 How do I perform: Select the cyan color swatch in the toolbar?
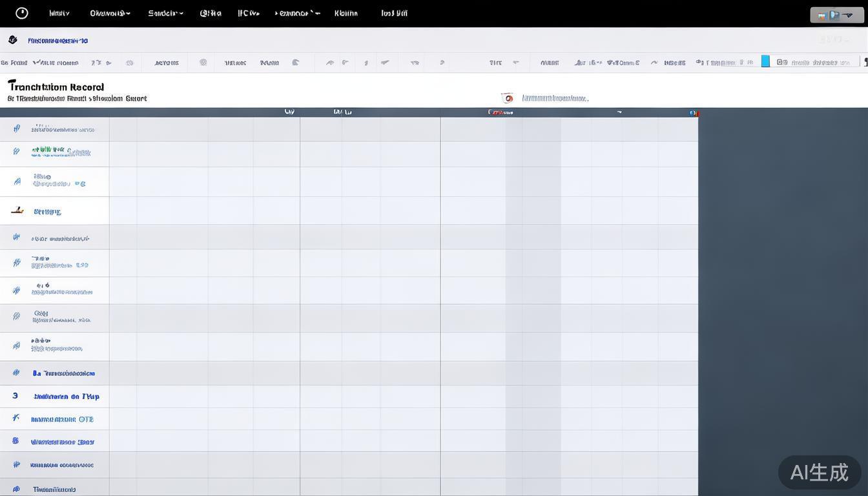765,61
